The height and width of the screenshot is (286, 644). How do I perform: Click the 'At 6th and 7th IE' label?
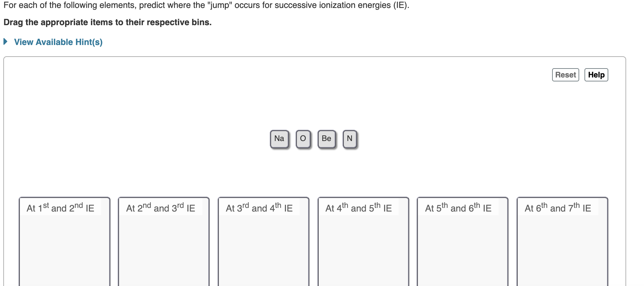(x=558, y=208)
